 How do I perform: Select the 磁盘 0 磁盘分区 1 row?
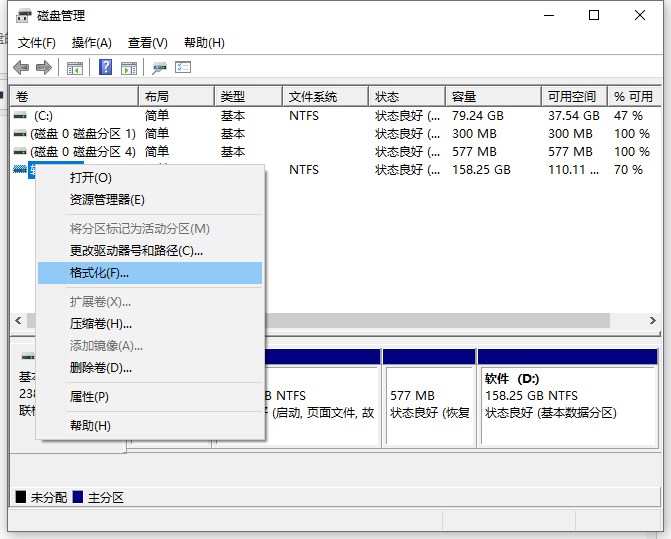pos(335,134)
